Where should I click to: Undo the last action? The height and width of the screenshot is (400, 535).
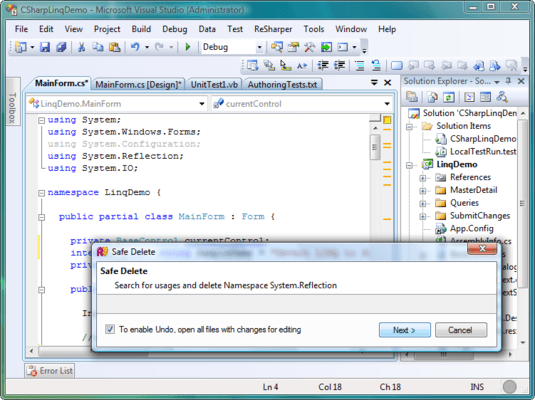click(x=135, y=47)
